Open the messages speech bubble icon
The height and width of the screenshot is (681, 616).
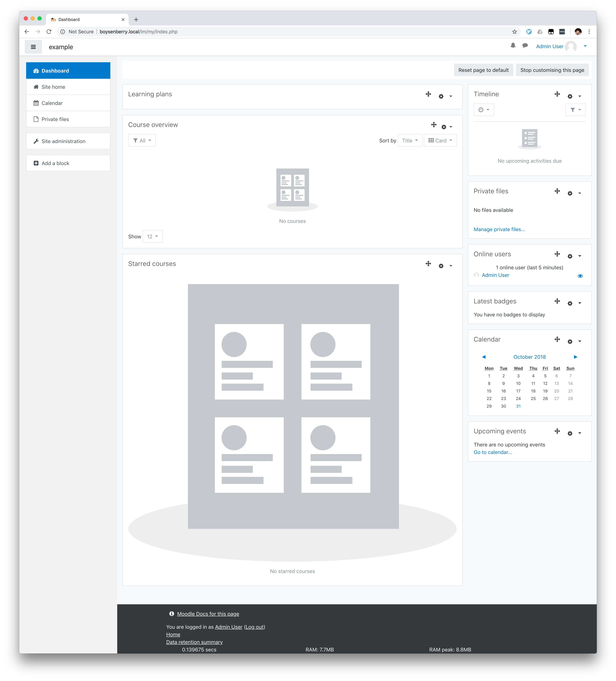pyautogui.click(x=525, y=46)
